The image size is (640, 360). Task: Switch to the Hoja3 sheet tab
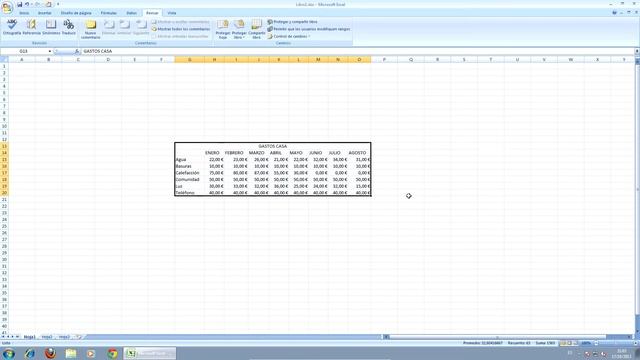click(64, 337)
